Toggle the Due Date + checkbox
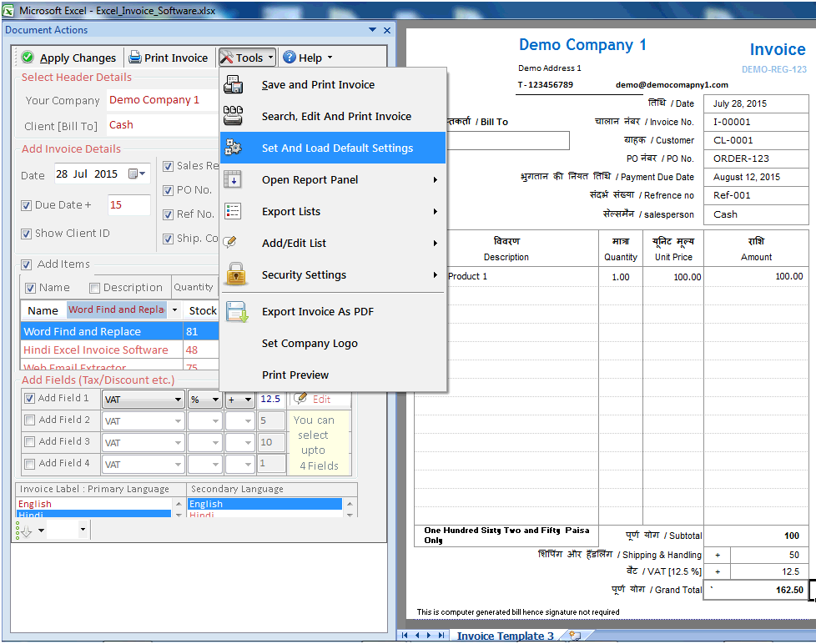The width and height of the screenshot is (816, 644). coord(27,205)
